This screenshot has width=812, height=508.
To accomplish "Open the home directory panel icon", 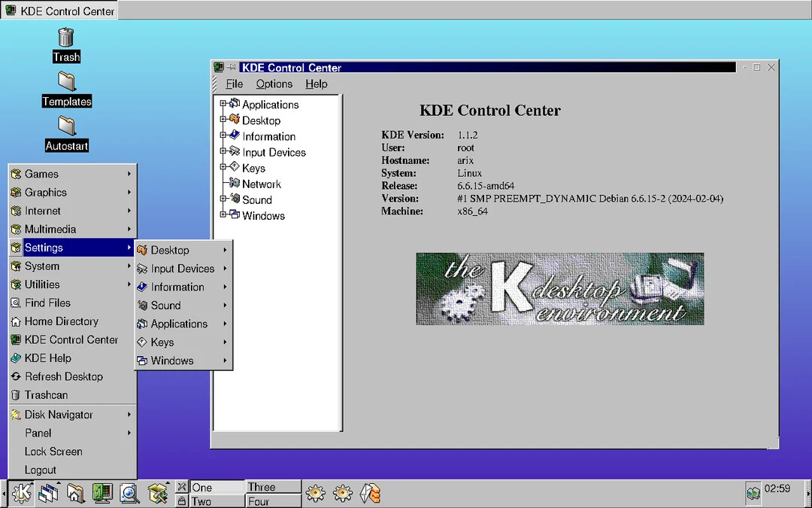I will (75, 493).
